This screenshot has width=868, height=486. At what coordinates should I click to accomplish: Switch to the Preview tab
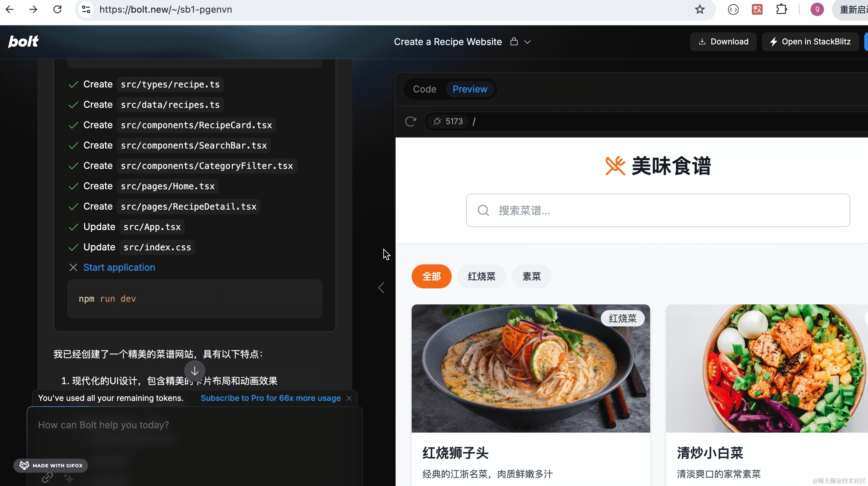(x=470, y=89)
